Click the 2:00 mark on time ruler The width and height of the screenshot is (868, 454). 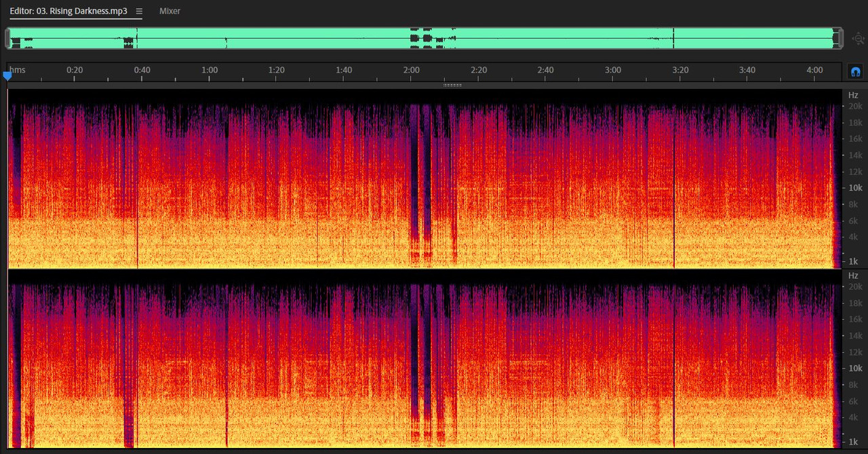(x=411, y=70)
